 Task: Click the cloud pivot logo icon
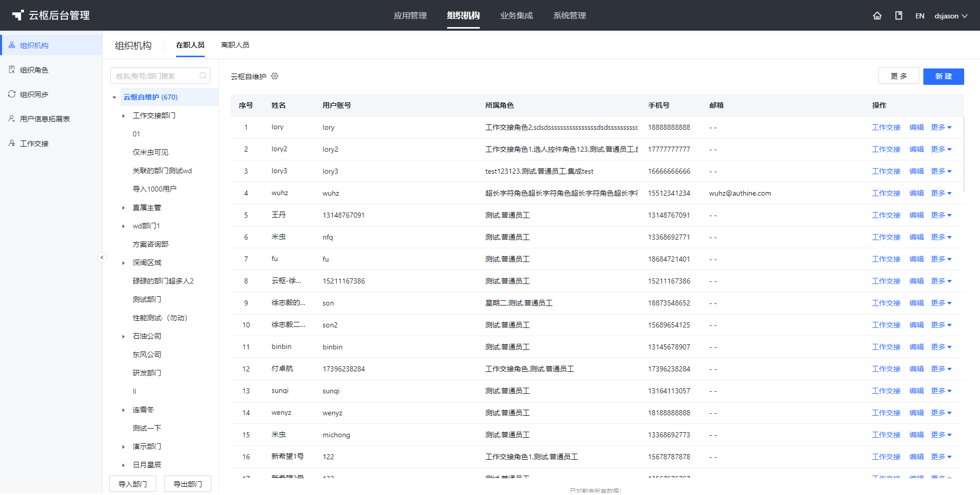(x=18, y=15)
